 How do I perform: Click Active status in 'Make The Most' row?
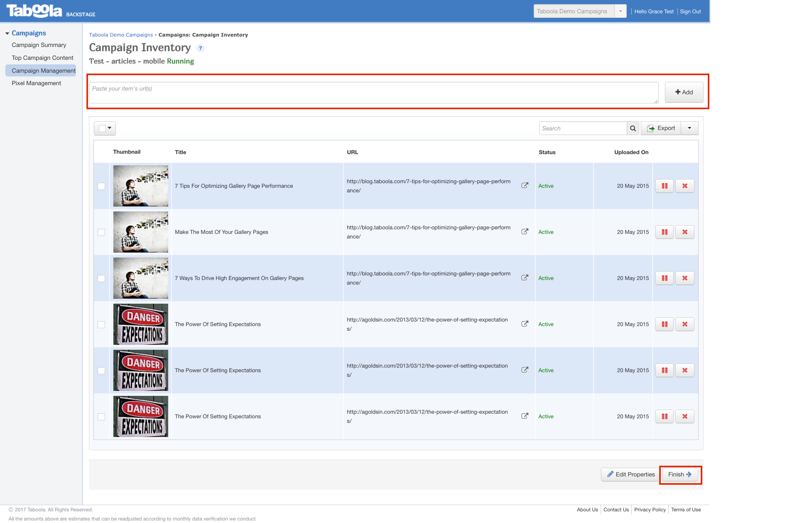pyautogui.click(x=546, y=232)
